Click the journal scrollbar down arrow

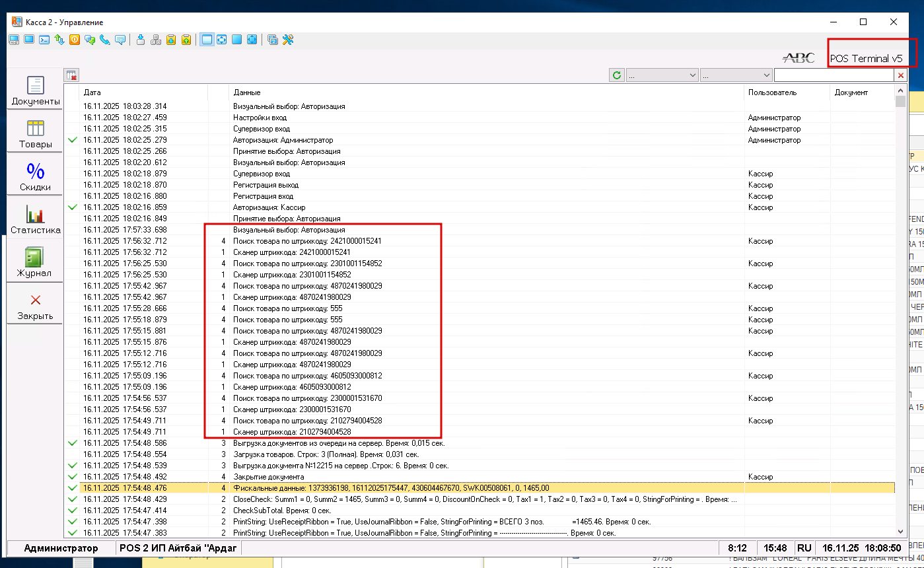[x=900, y=531]
